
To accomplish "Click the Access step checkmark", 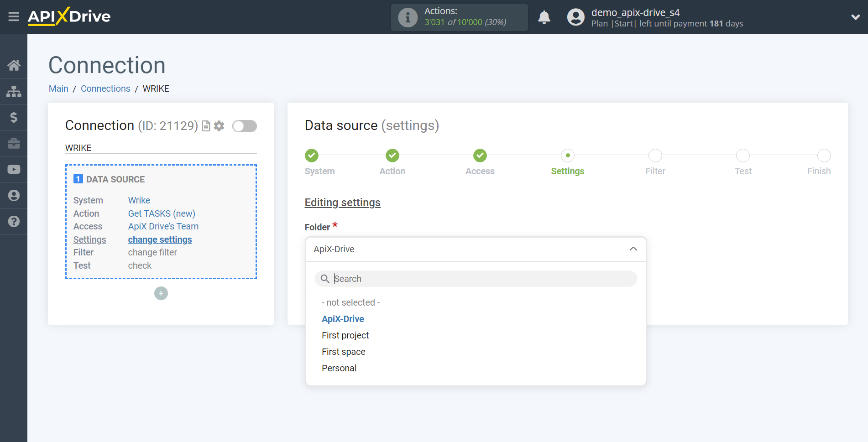I will click(480, 156).
